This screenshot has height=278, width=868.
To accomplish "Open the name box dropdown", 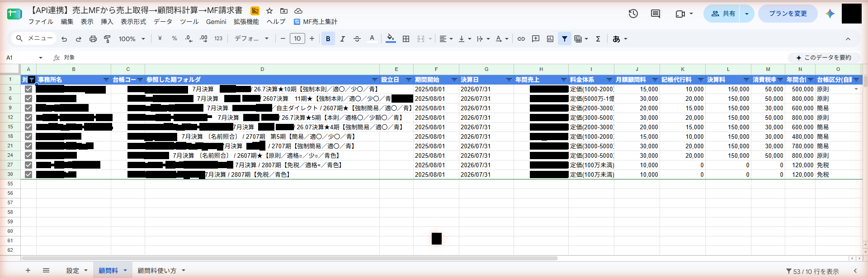I will pos(41,58).
